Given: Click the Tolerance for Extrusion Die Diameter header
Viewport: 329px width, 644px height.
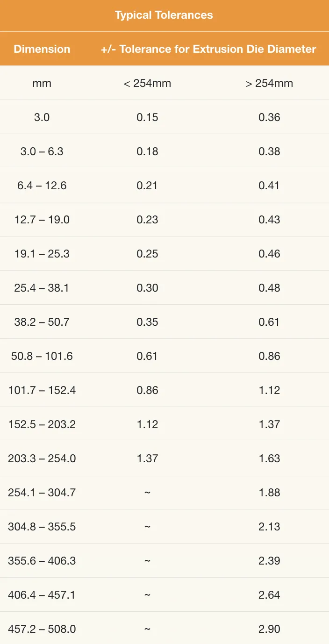Looking at the screenshot, I should 208,49.
